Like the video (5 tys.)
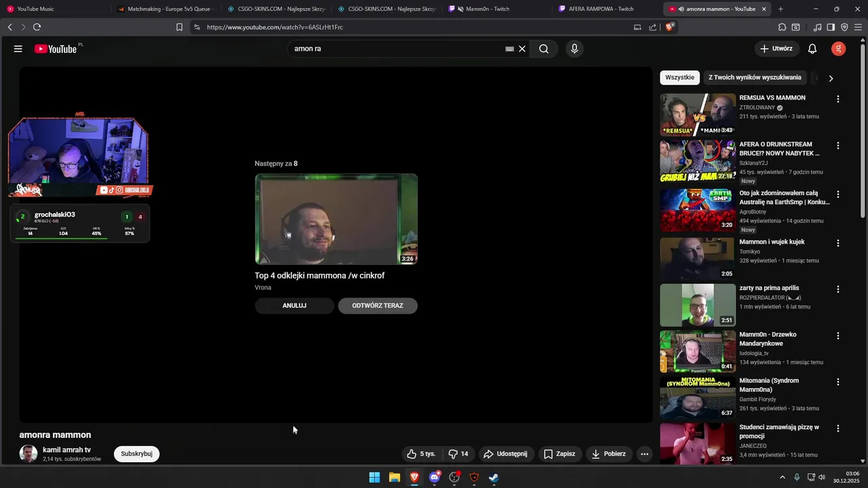 tap(421, 453)
